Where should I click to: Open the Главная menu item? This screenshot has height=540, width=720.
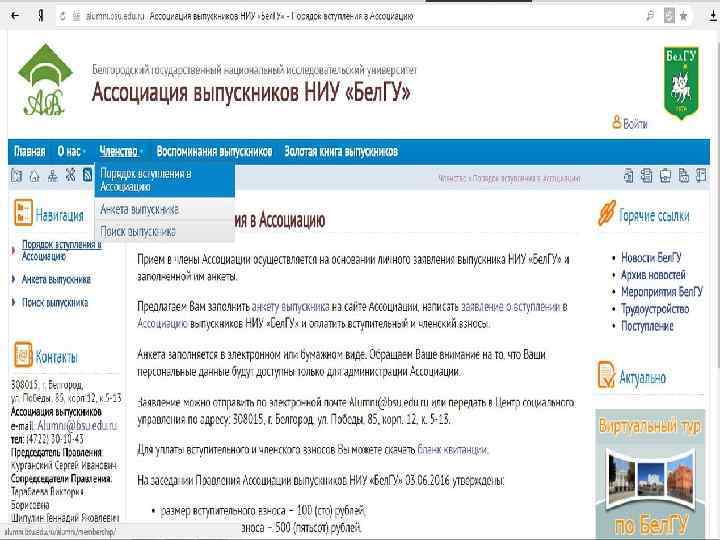30,152
